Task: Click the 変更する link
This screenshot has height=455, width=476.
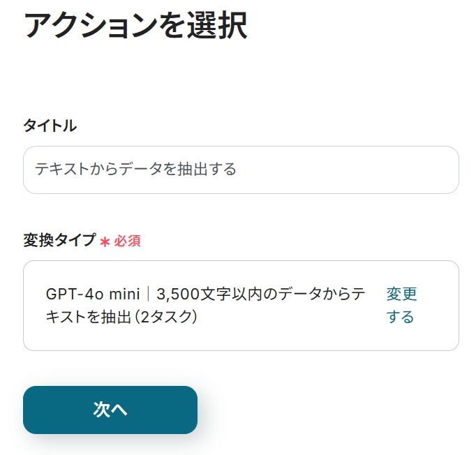Action: point(401,306)
